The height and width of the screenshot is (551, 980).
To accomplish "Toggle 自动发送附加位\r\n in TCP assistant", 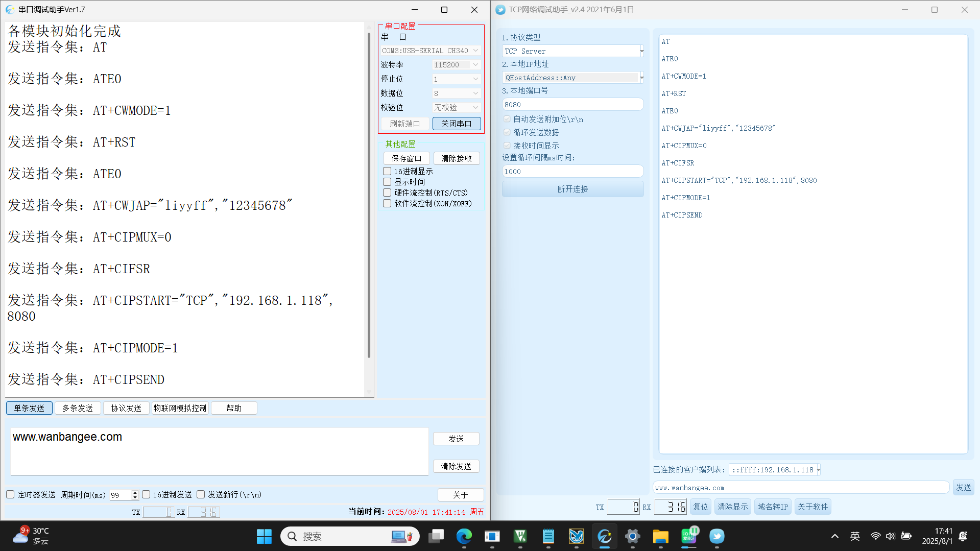I will [507, 119].
